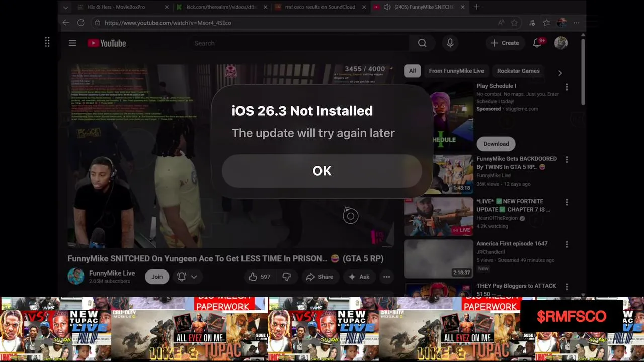The width and height of the screenshot is (644, 362).
Task: Click the magnifier search button
Action: (422, 43)
